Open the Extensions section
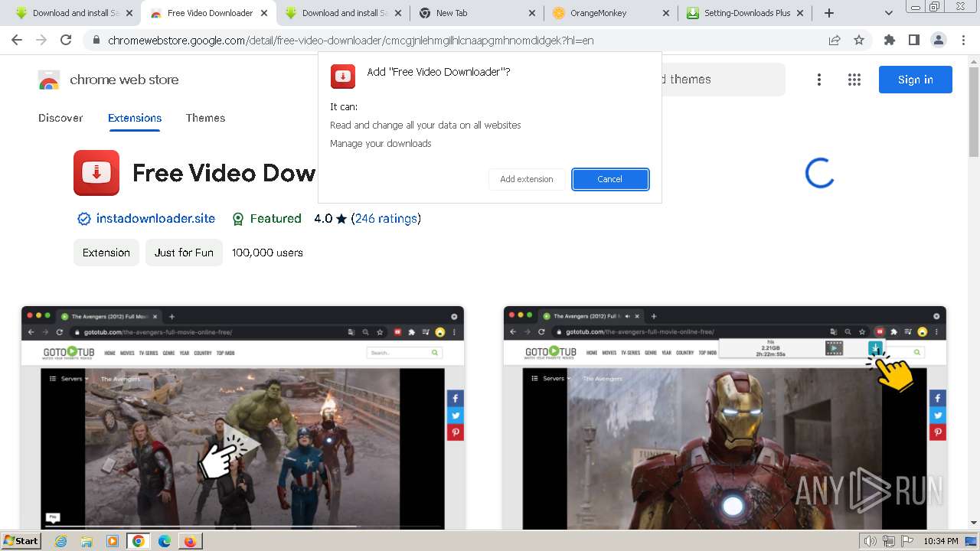This screenshot has height=551, width=980. tap(135, 118)
